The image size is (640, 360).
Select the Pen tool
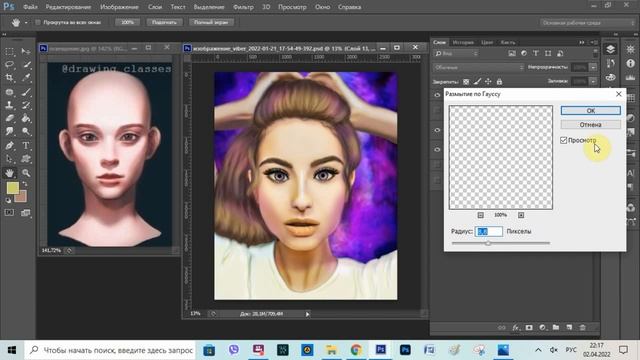[9, 145]
